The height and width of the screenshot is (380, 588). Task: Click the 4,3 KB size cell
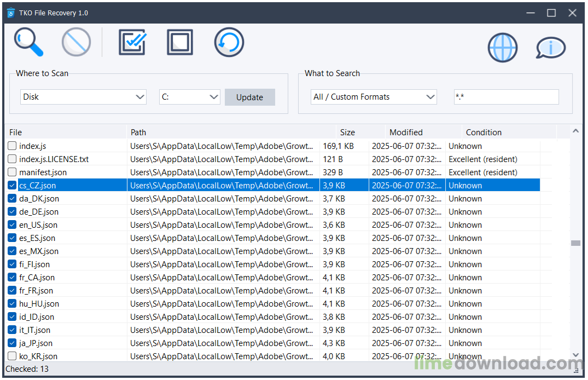334,343
